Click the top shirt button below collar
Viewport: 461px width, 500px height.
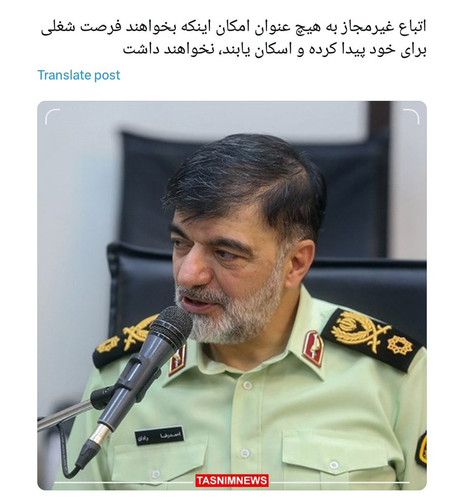(247, 385)
